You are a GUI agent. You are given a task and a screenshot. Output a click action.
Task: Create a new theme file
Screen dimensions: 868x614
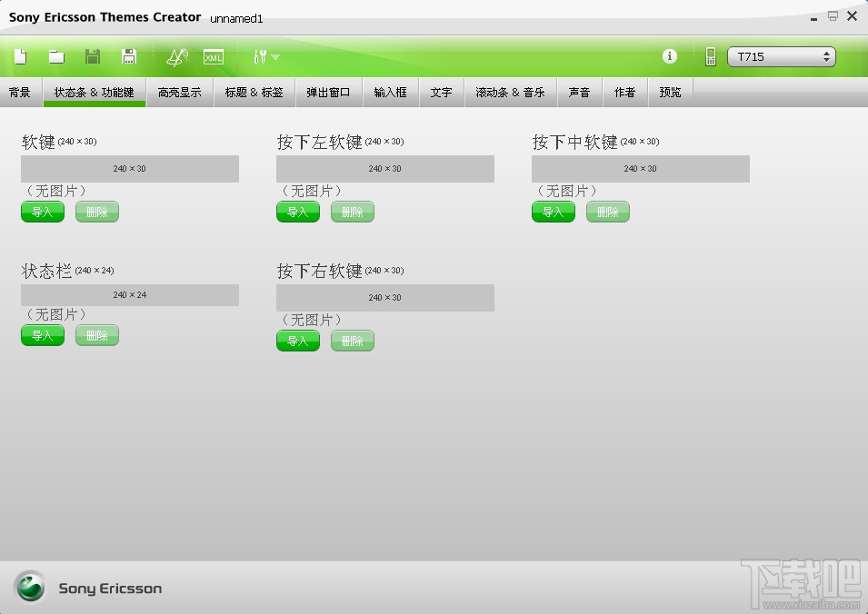pos(21,56)
